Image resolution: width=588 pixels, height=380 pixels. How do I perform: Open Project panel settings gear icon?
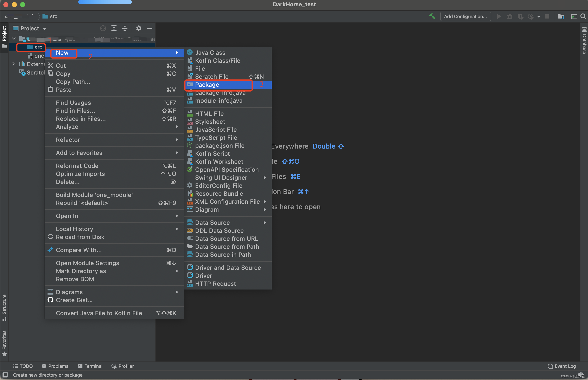(x=139, y=28)
